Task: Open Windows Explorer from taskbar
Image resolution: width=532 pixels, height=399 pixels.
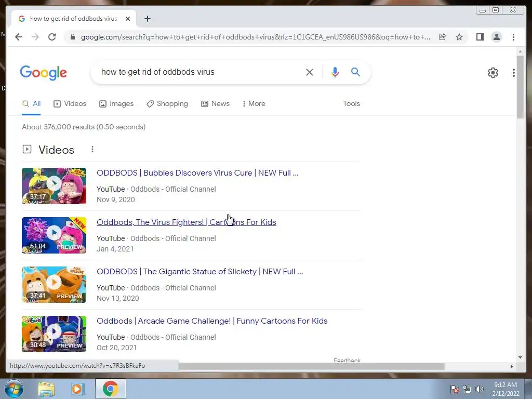Action: pyautogui.click(x=46, y=389)
